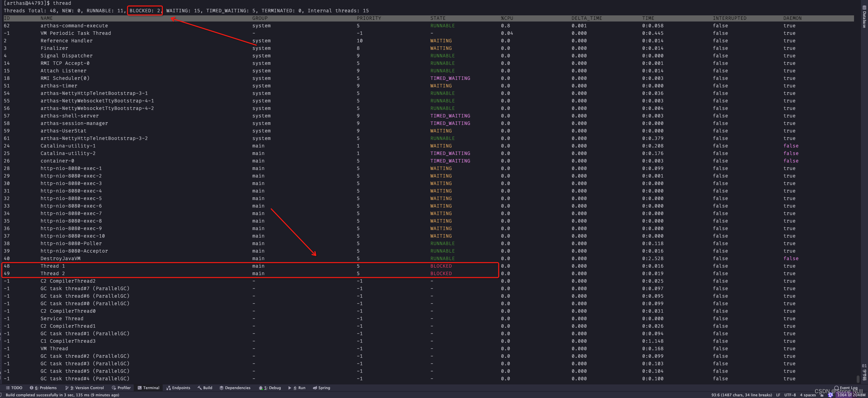Open the TODO tool window
The height and width of the screenshot is (398, 868).
[x=14, y=388]
